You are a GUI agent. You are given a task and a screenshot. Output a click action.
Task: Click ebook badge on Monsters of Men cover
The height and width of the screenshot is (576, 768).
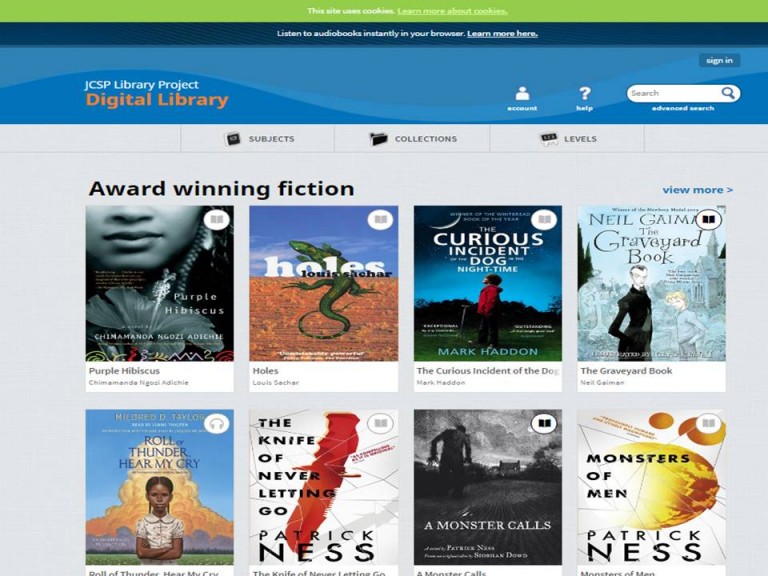pyautogui.click(x=708, y=423)
